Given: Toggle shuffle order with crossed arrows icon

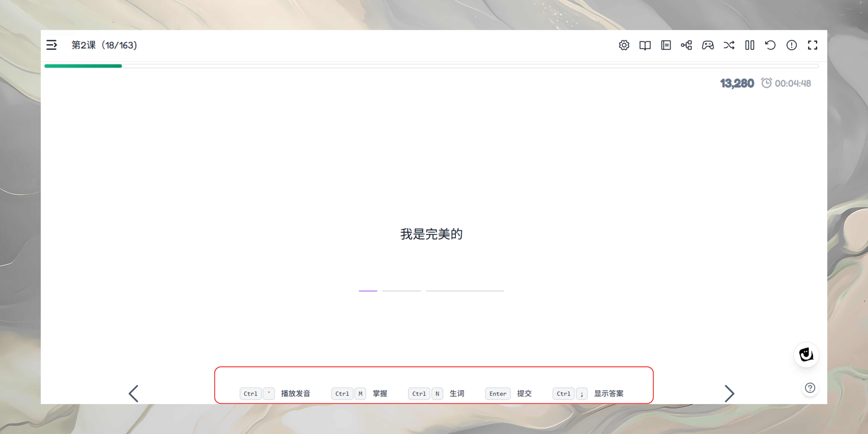Looking at the screenshot, I should pos(729,45).
